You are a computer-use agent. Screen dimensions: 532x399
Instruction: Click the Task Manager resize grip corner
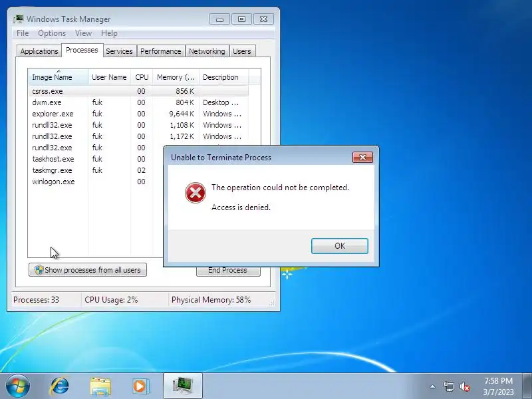(x=272, y=303)
